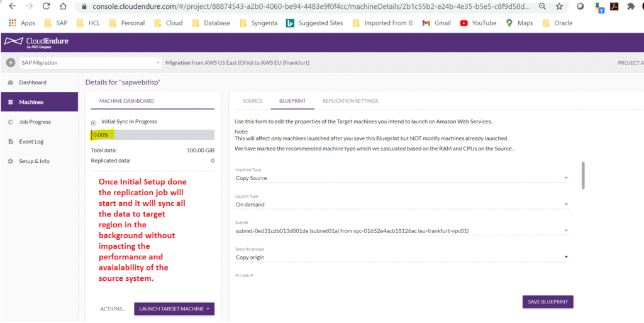Expand the Subnet dropdown
The image size is (644, 323).
[402, 231]
